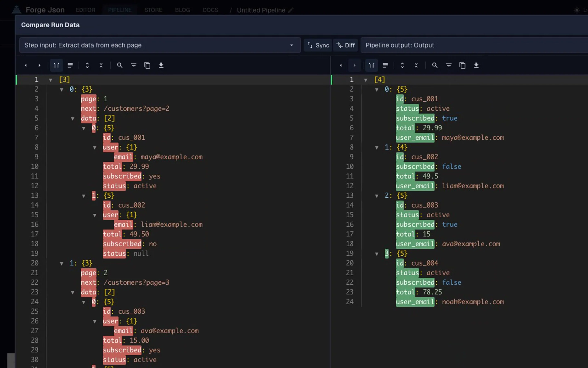Click the next arrow in right pane toolbar
Image resolution: width=588 pixels, height=368 pixels.
tap(354, 65)
